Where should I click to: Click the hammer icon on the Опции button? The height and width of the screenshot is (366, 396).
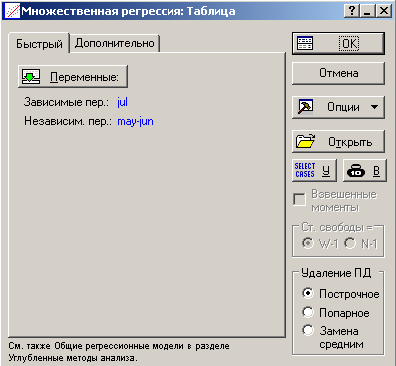[305, 107]
